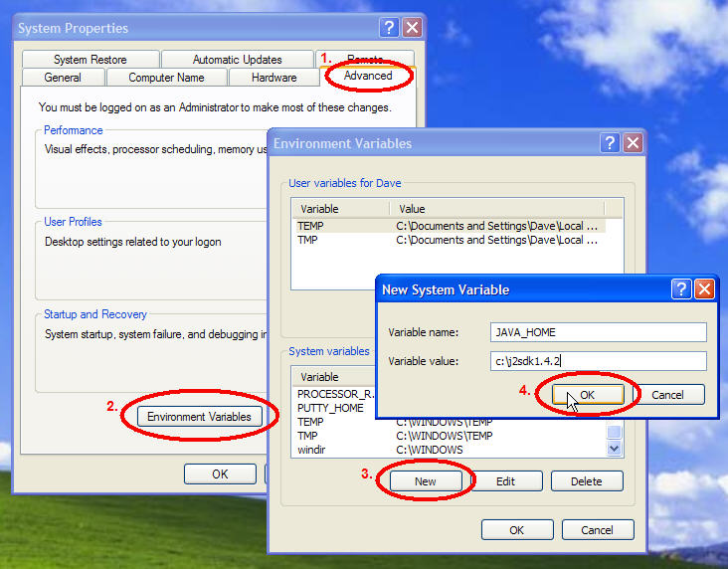The height and width of the screenshot is (569, 728).
Task: Click the Value column header in user variables
Action: 497,209
